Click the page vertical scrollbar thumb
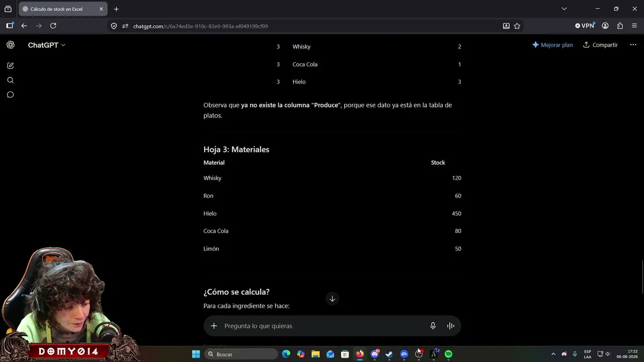The height and width of the screenshot is (362, 644). [x=642, y=277]
